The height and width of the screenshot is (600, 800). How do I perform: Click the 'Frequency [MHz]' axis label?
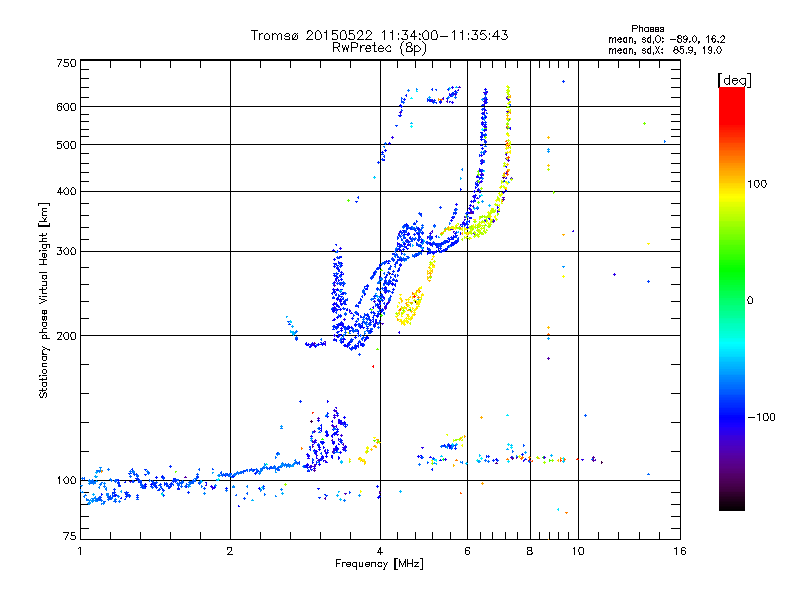(x=379, y=564)
